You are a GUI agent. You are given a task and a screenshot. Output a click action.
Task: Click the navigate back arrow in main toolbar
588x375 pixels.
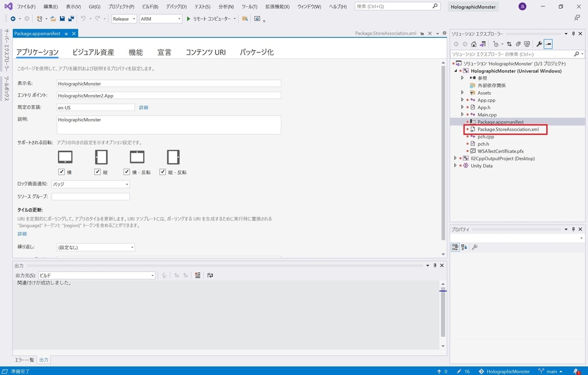click(13, 19)
